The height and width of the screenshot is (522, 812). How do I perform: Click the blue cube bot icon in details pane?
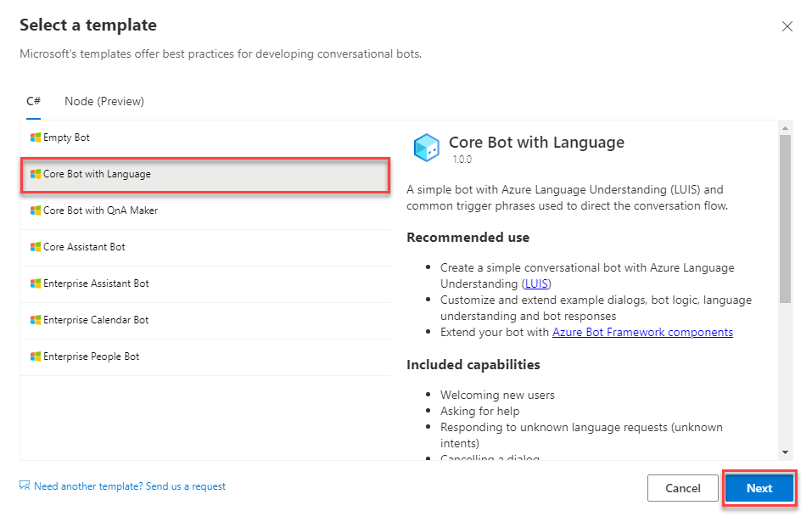click(x=426, y=148)
